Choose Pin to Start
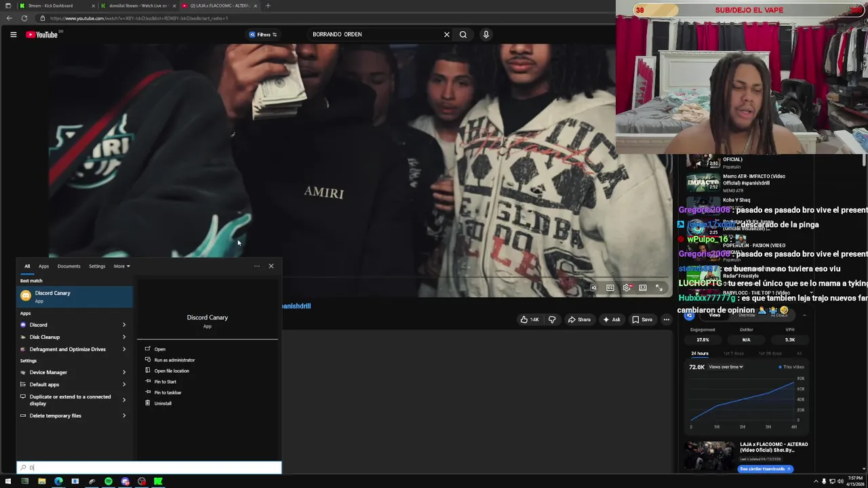This screenshot has height=488, width=868. pyautogui.click(x=161, y=382)
